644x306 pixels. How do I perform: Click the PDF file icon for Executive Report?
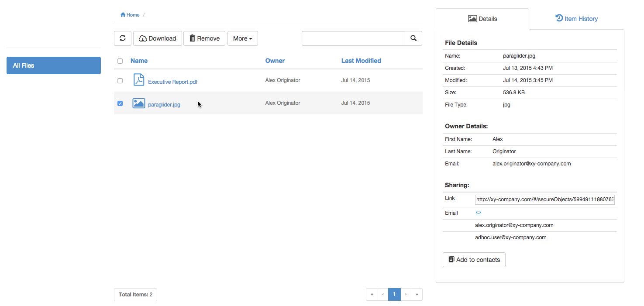click(138, 80)
